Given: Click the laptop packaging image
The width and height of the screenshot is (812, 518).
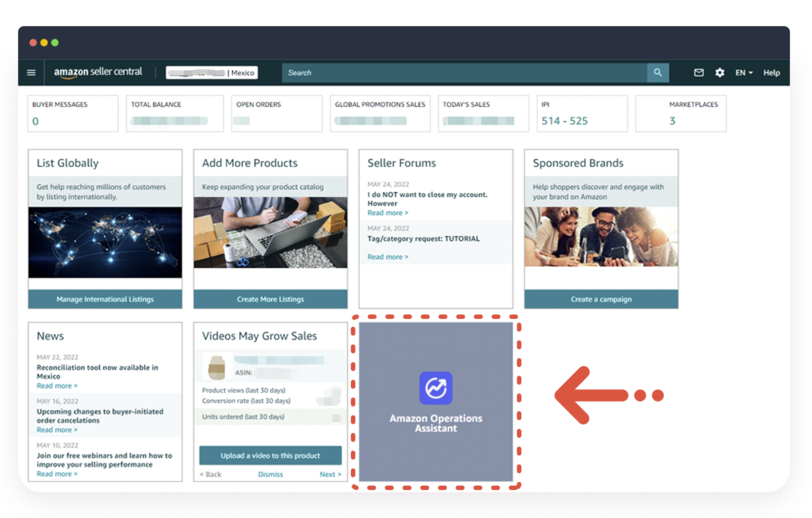Looking at the screenshot, I should pyautogui.click(x=271, y=232).
